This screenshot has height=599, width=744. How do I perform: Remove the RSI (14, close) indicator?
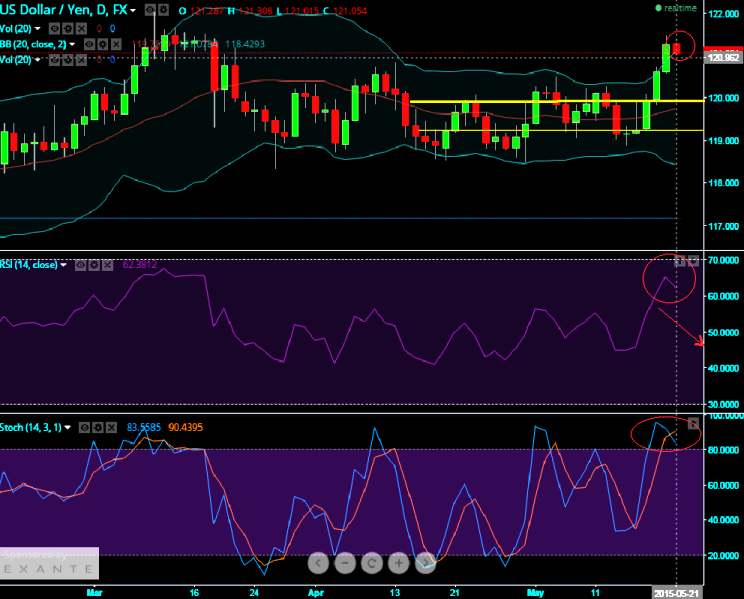(108, 265)
